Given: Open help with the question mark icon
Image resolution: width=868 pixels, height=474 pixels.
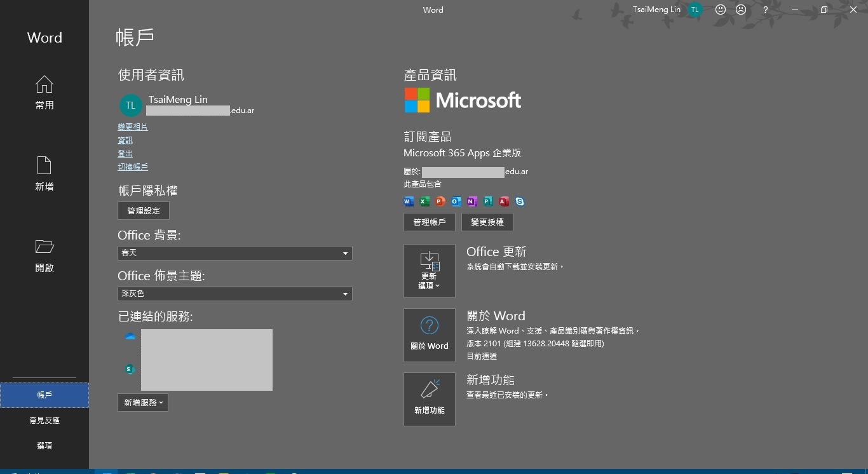Looking at the screenshot, I should (766, 10).
